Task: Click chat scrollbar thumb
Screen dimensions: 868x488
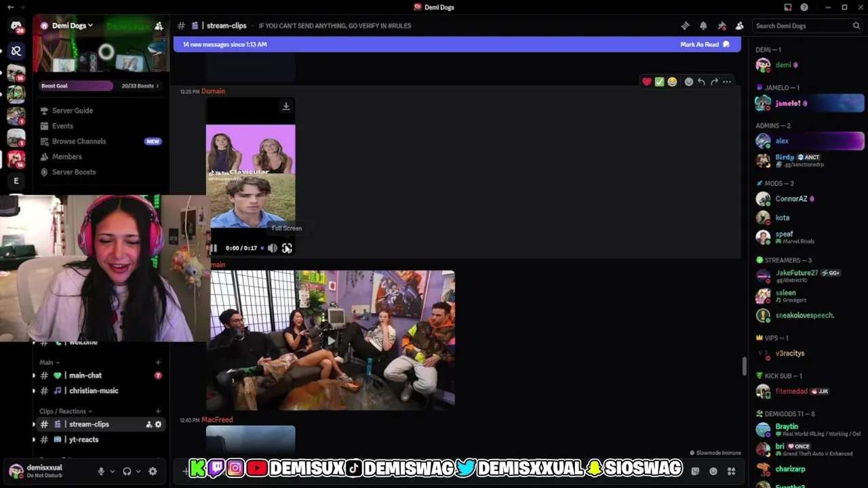Action: click(x=744, y=366)
